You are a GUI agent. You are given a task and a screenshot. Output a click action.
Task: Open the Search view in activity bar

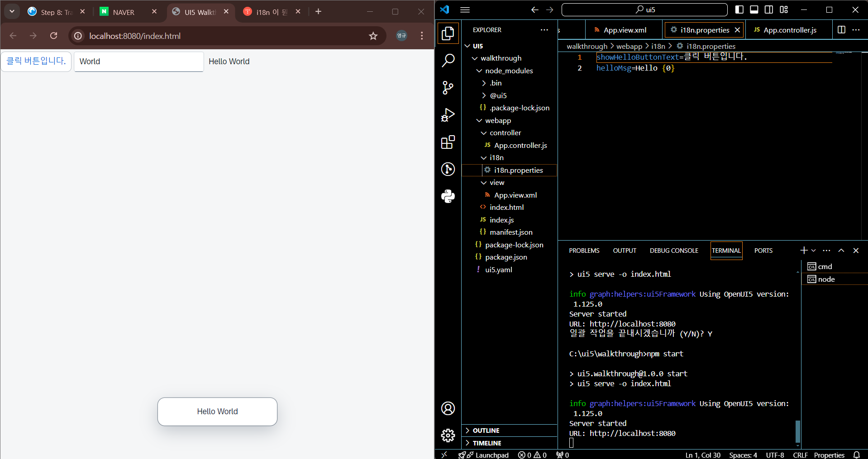click(x=448, y=61)
